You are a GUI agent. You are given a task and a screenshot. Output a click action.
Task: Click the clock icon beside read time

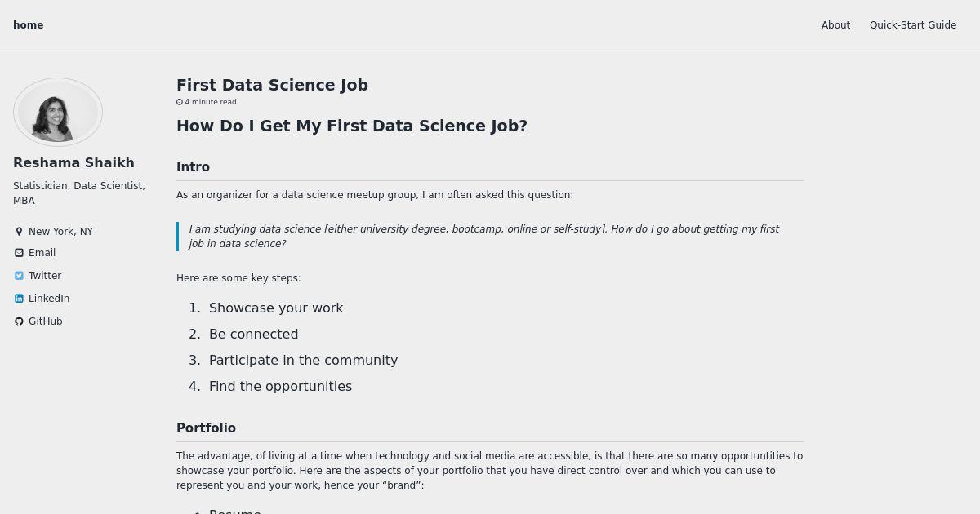click(x=180, y=102)
